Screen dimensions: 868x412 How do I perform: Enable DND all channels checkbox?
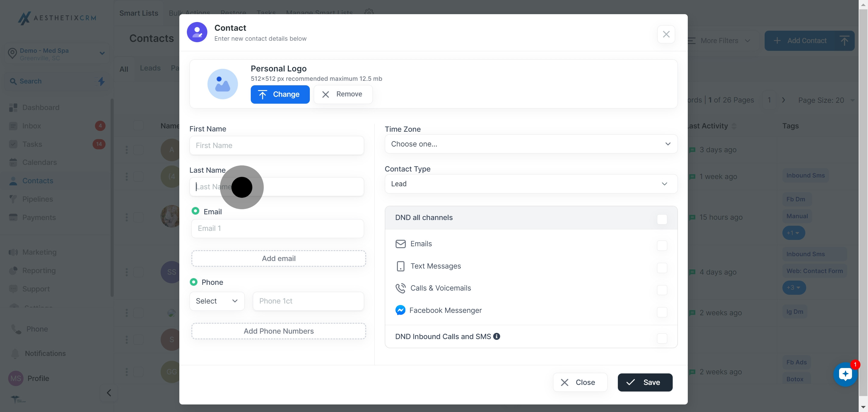coord(662,219)
